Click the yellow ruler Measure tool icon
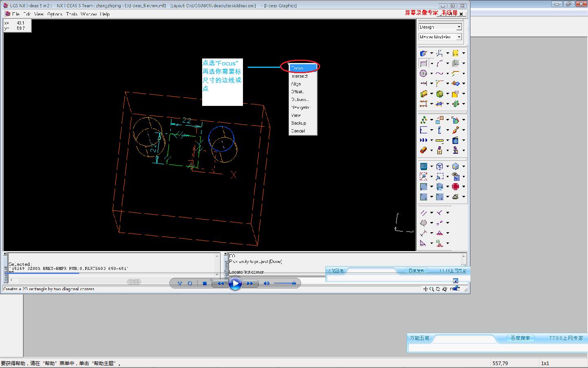Screen dimensions: 588x368 439,140
